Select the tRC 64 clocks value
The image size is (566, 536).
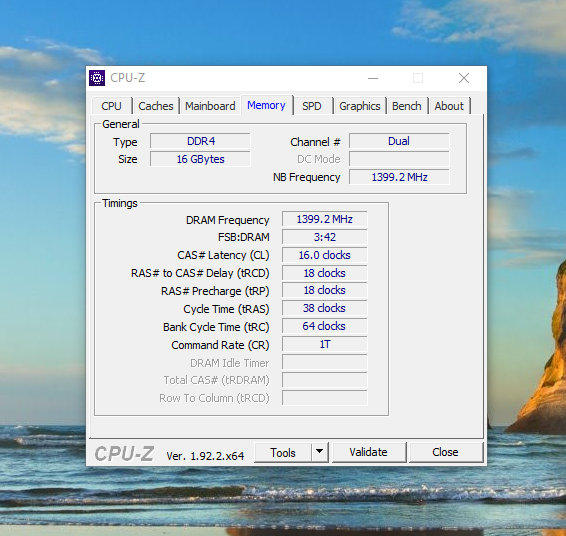pyautogui.click(x=325, y=326)
